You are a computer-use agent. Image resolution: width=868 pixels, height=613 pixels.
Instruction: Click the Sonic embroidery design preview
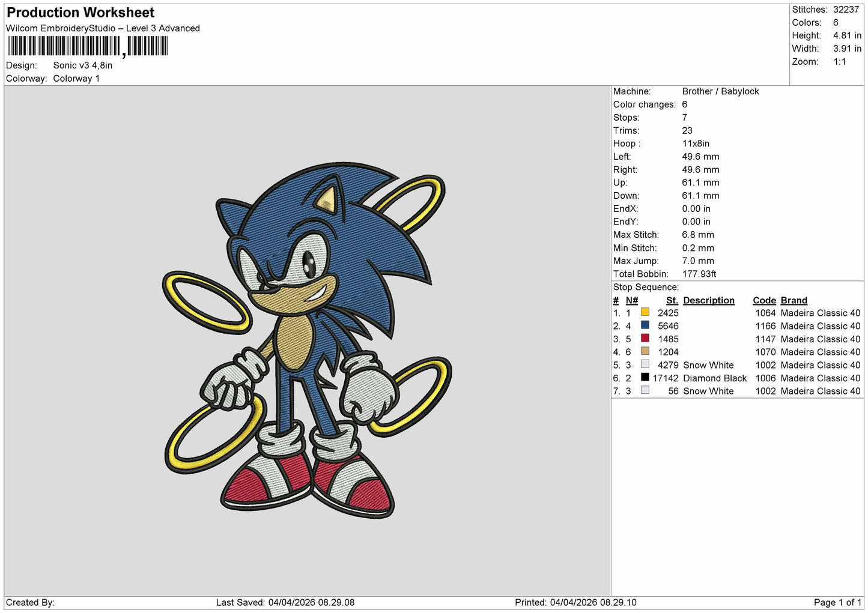307,340
